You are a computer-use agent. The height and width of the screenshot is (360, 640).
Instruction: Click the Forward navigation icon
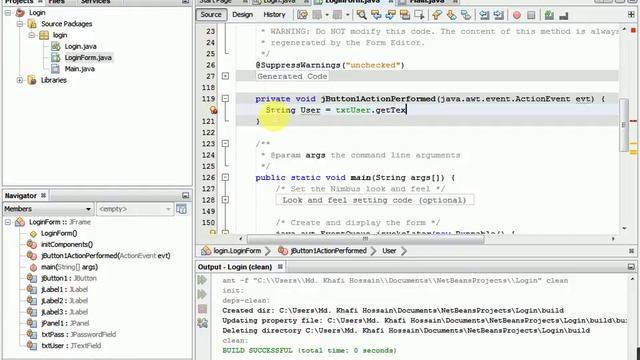pyautogui.click(x=338, y=15)
